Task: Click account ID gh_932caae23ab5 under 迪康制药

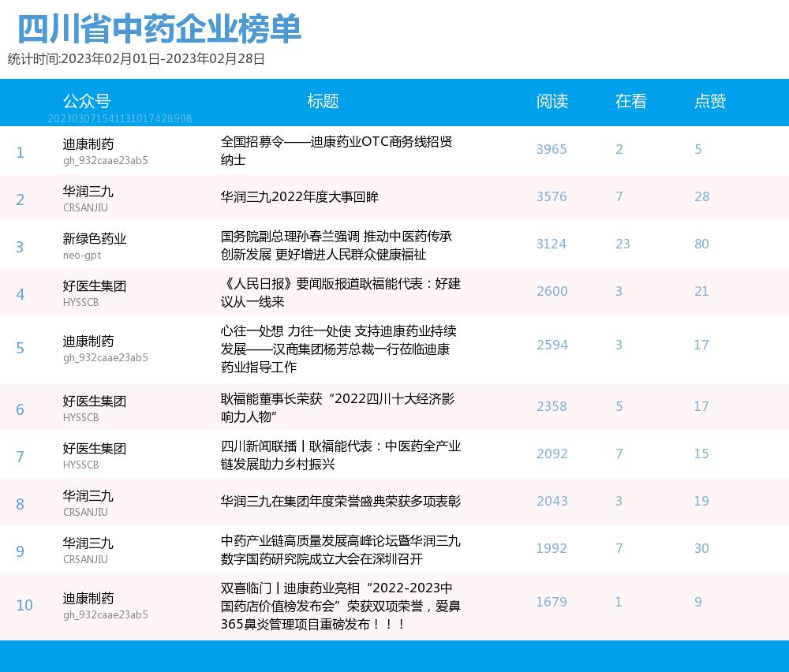Action: pyautogui.click(x=107, y=160)
